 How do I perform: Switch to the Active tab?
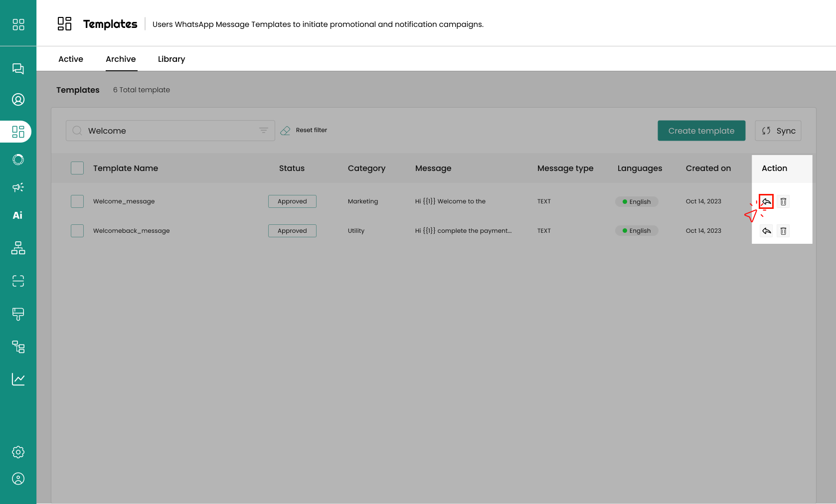tap(71, 59)
